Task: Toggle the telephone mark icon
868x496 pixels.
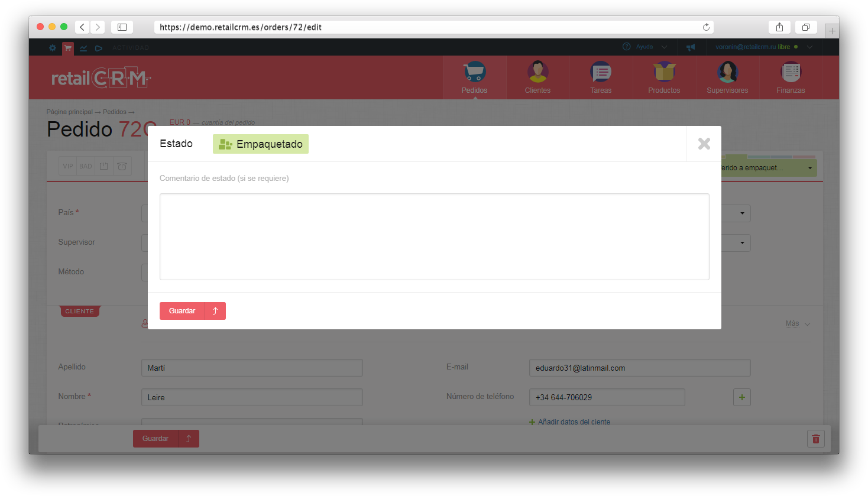Action: point(122,166)
